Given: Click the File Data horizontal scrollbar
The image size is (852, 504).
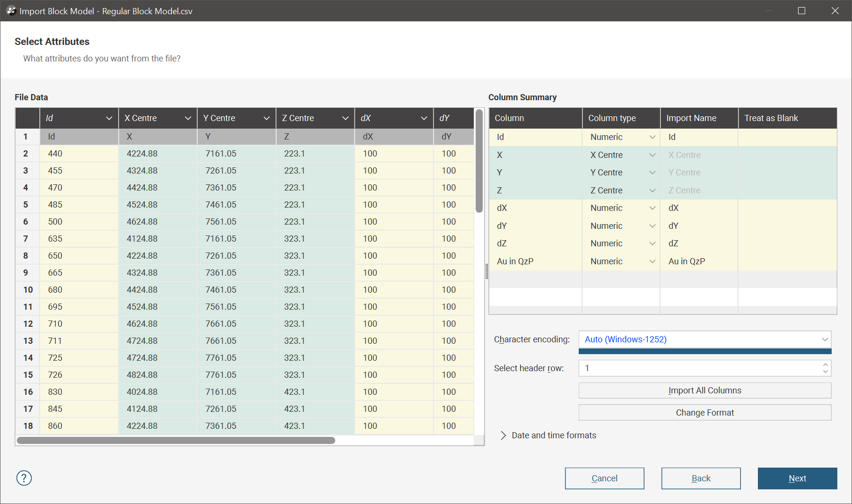Looking at the screenshot, I should pos(176,441).
